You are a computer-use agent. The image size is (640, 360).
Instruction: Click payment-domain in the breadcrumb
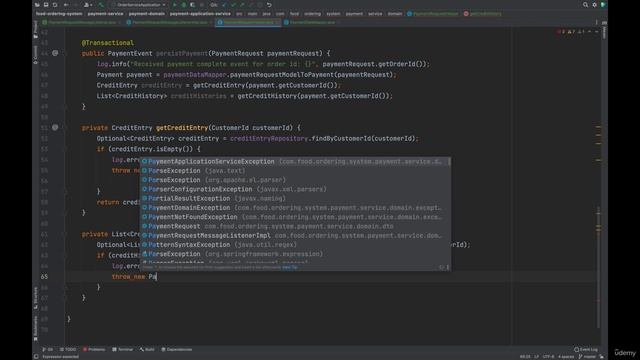pyautogui.click(x=147, y=14)
